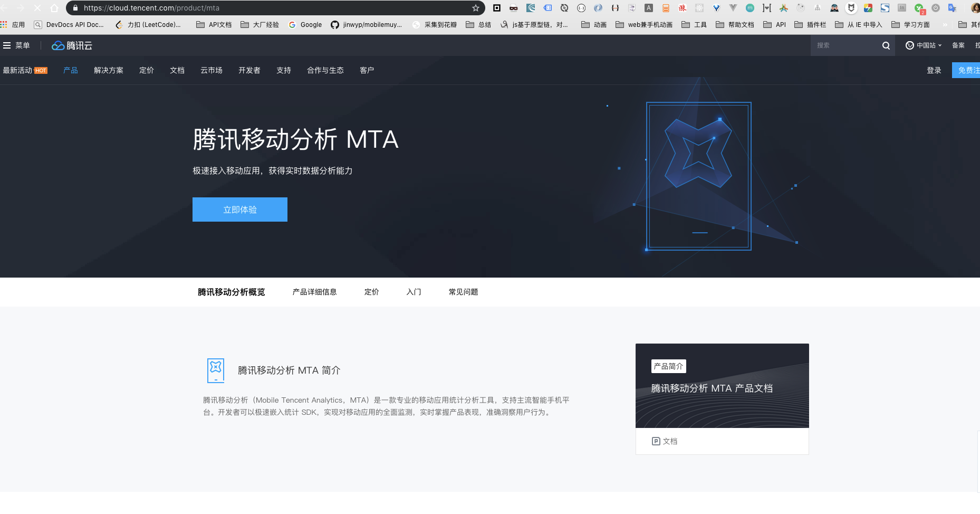Image resolution: width=980 pixels, height=514 pixels.
Task: Show more bookmarks with the overflow chevron
Action: [945, 25]
